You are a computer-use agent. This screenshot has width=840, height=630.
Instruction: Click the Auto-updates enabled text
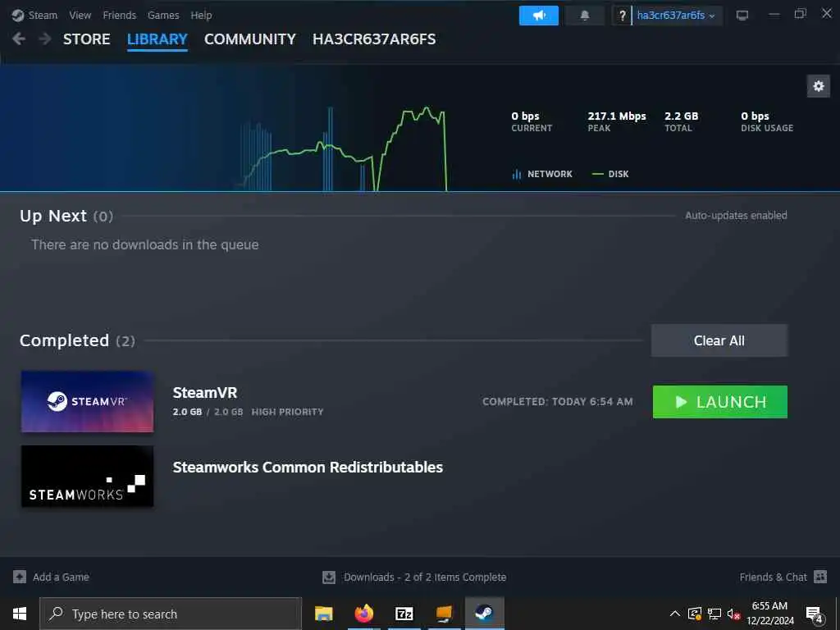tap(736, 216)
